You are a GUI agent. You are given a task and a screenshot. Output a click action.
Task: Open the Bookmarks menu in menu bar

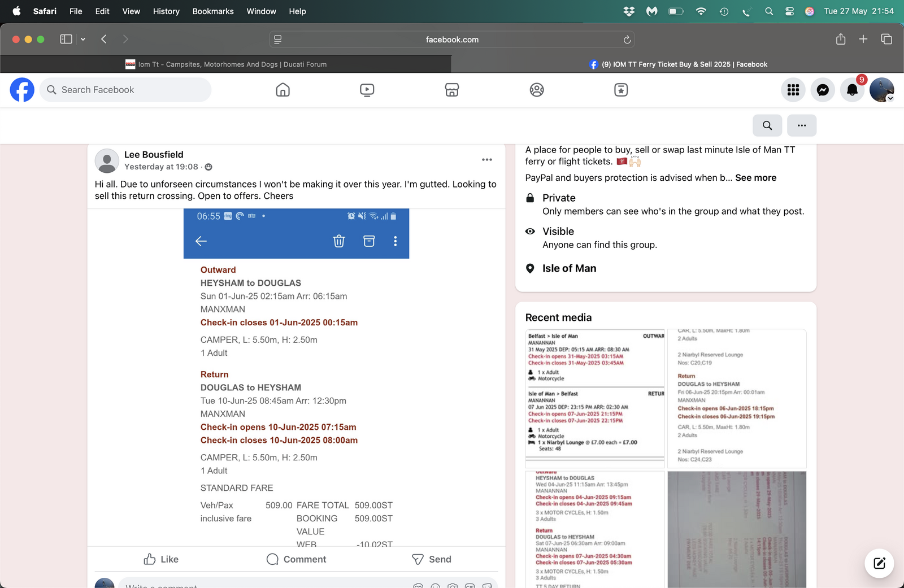[212, 11]
